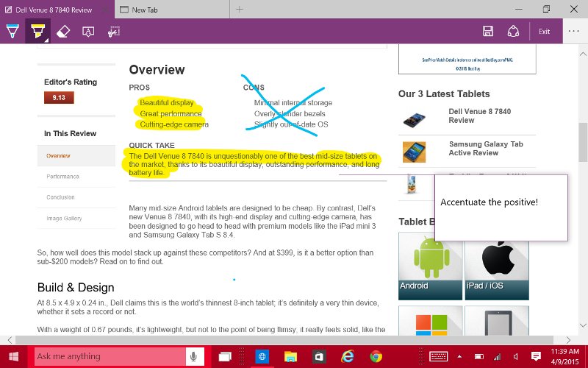Open the network signal icon
The height and width of the screenshot is (368, 588).
click(498, 356)
